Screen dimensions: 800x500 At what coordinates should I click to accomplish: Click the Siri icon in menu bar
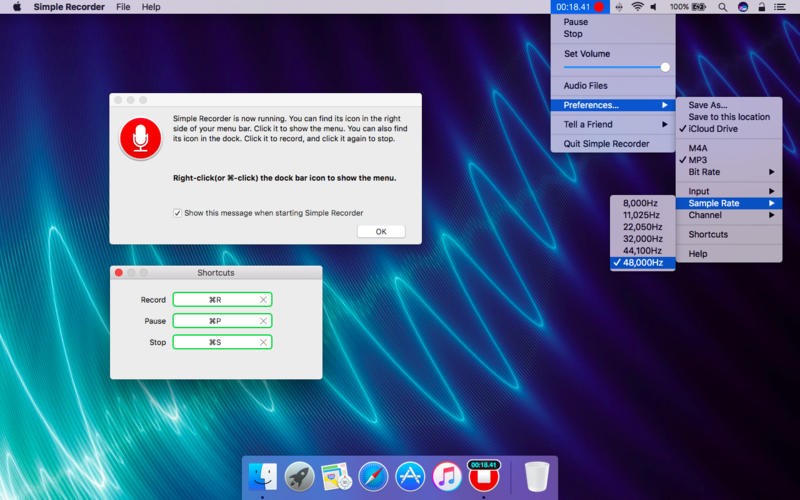pos(743,7)
